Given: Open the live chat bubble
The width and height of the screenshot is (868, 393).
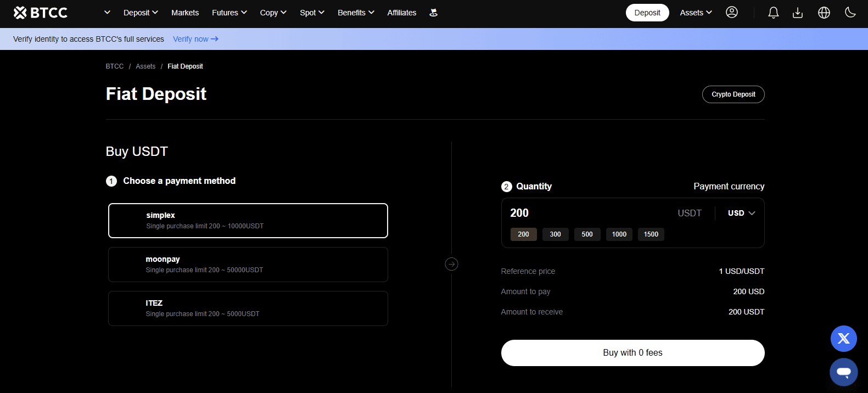Looking at the screenshot, I should 844,372.
